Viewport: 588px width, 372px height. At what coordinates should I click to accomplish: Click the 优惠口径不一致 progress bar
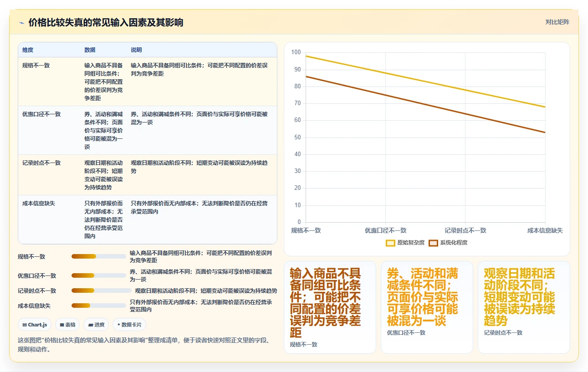[99, 275]
